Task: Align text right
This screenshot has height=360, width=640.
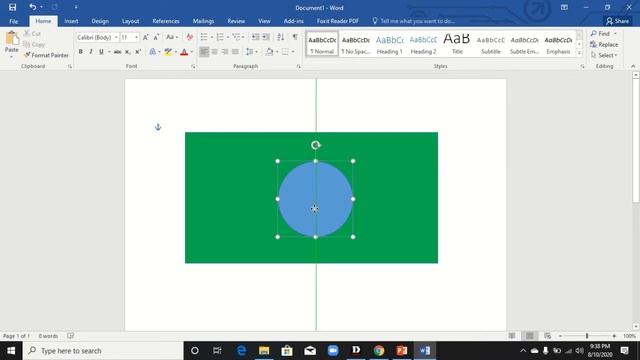Action: pos(225,52)
